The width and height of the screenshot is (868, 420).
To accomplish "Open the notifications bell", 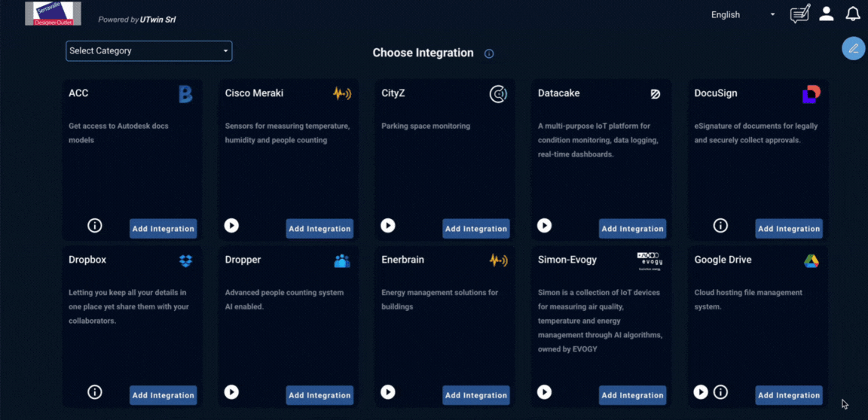I will click(853, 14).
